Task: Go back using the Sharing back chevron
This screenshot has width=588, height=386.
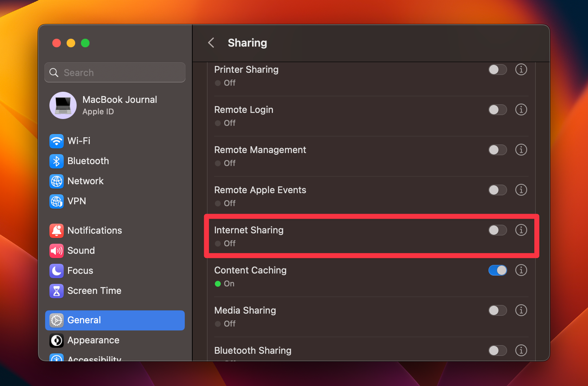Action: coord(211,43)
